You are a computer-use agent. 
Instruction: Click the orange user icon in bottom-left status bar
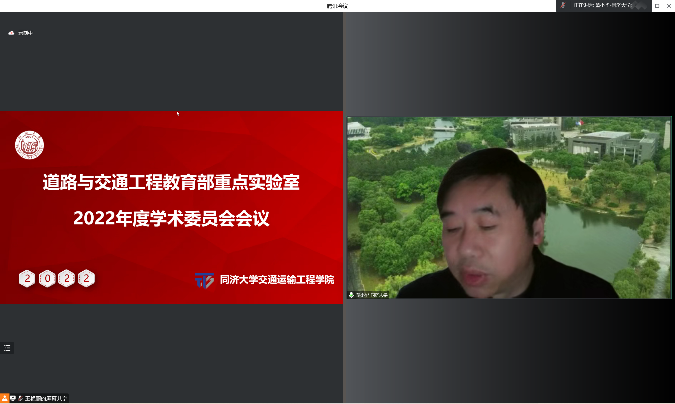[4, 398]
